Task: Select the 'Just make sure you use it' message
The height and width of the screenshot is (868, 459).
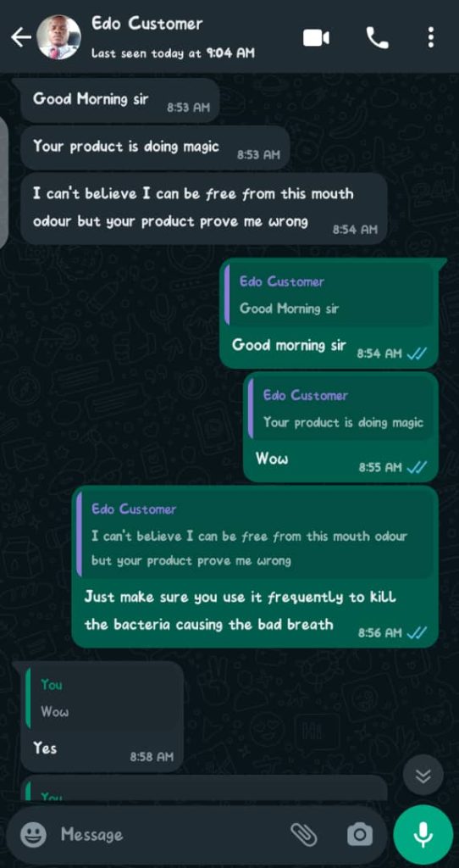Action: click(255, 567)
